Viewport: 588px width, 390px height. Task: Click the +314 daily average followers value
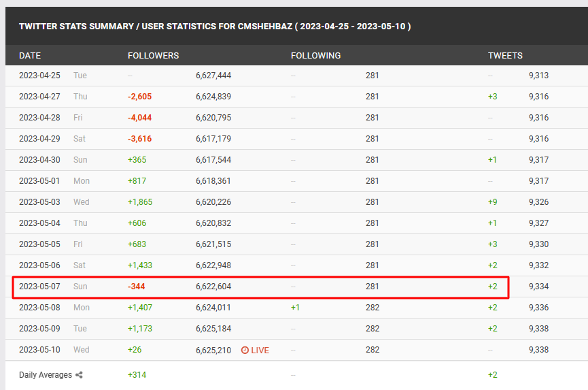pos(137,375)
